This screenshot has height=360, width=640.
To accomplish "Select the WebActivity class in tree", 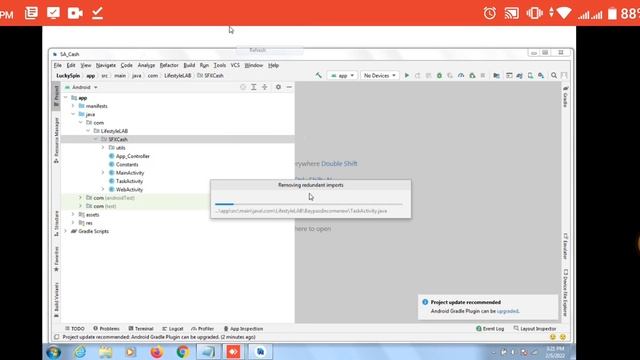I will point(129,189).
